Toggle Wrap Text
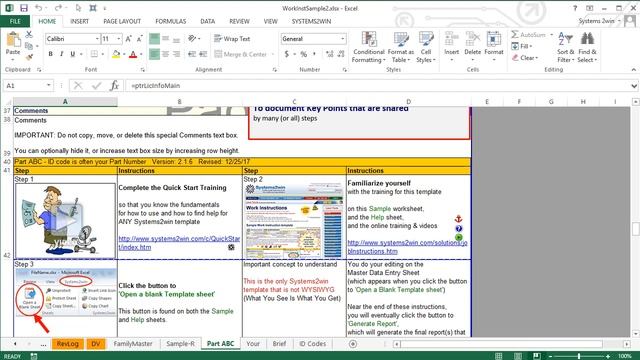 pos(232,39)
